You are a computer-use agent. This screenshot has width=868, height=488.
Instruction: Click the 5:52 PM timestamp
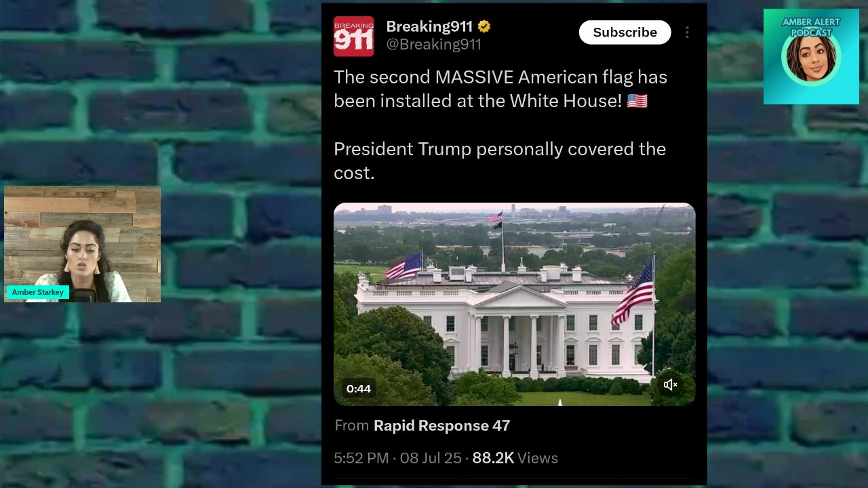(x=361, y=458)
